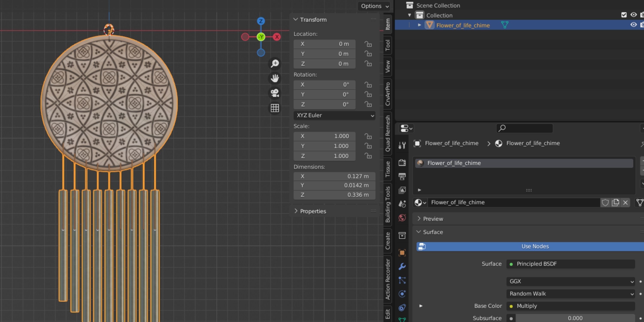The image size is (644, 322).
Task: Hide Flower_of_life_chime with its eye icon
Action: pos(633,25)
